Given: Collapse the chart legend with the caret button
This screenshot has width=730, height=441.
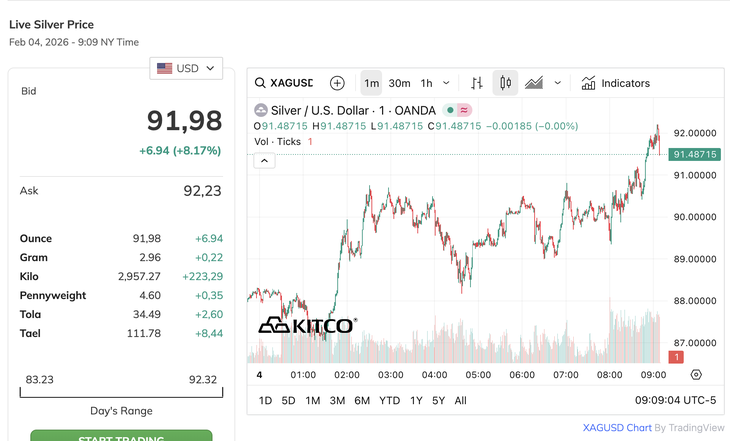Looking at the screenshot, I should 264,160.
